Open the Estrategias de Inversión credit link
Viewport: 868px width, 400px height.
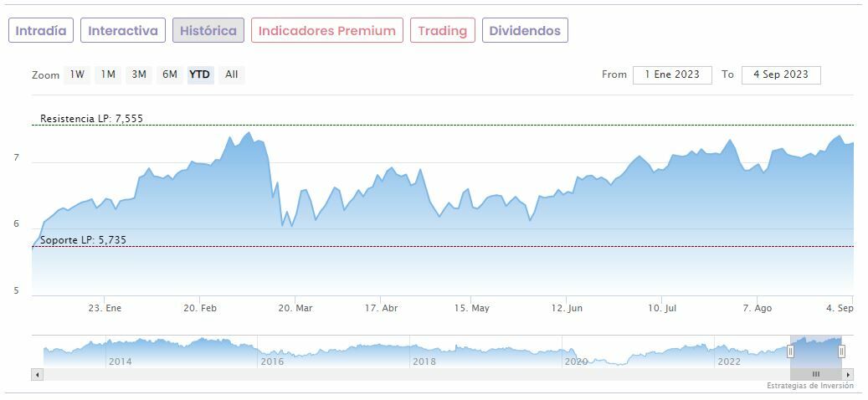point(809,386)
